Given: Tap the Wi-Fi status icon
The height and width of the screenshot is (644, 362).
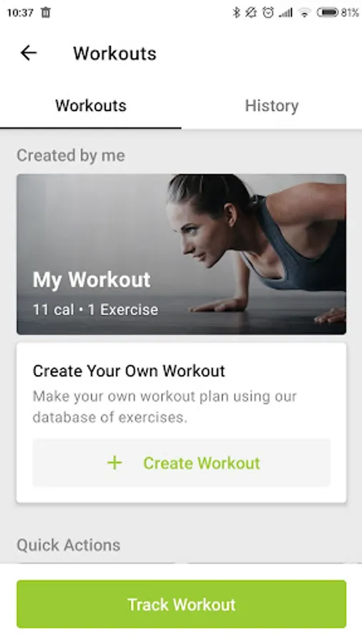Looking at the screenshot, I should point(304,13).
